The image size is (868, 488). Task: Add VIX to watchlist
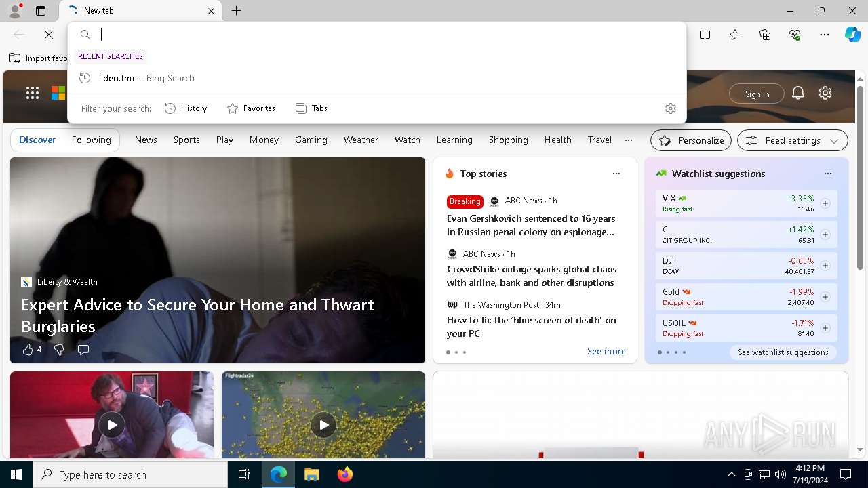click(x=825, y=203)
